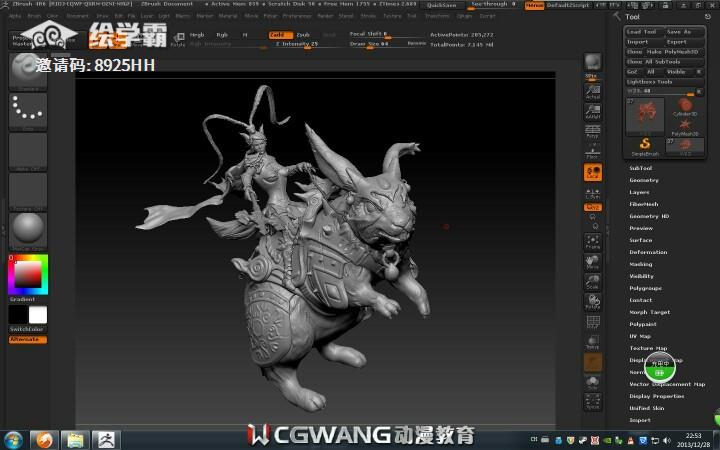Select the white secondary color swatch
720x450 pixels.
point(38,315)
